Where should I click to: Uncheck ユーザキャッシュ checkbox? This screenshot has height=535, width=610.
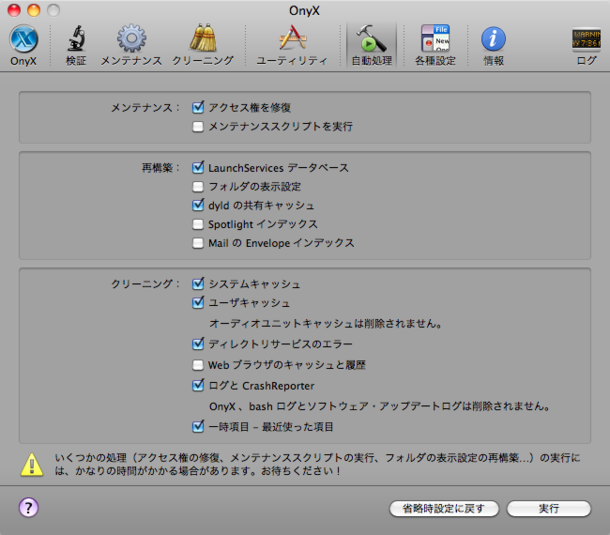(198, 303)
